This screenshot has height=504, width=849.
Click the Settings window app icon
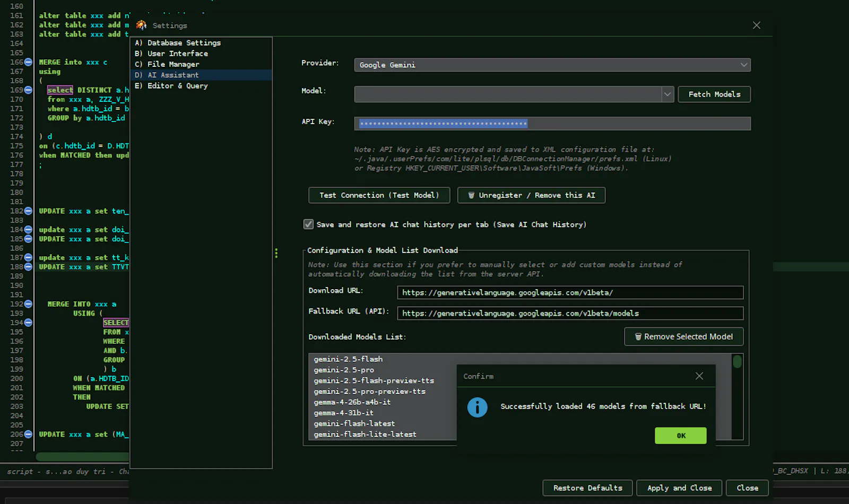tap(141, 25)
